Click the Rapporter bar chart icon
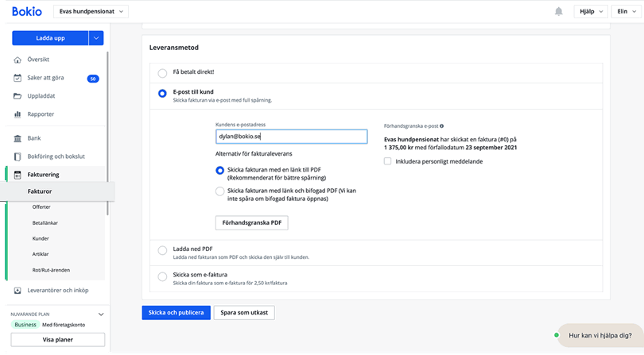The width and height of the screenshot is (644, 355). (17, 114)
